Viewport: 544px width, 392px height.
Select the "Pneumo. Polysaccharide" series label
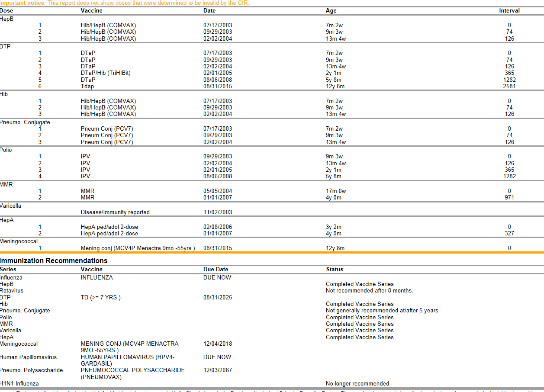pyautogui.click(x=32, y=370)
